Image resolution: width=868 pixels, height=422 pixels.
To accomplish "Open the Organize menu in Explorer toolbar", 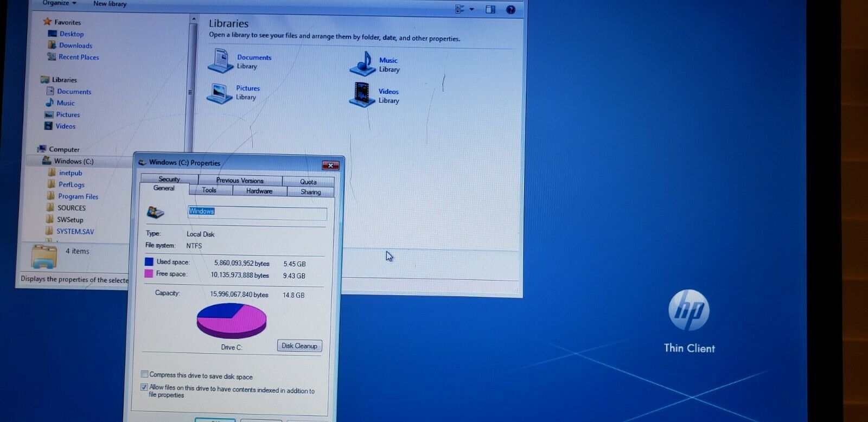I will pyautogui.click(x=59, y=3).
